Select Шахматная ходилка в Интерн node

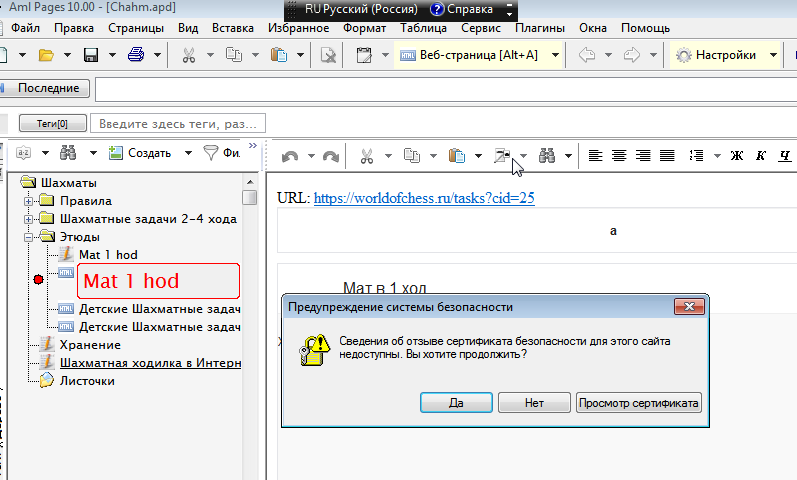point(150,363)
